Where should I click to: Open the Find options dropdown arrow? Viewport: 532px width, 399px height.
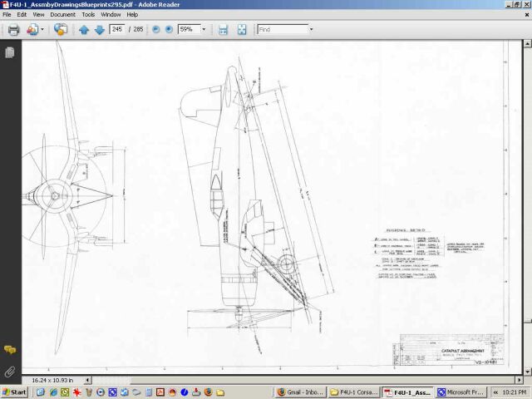click(311, 30)
